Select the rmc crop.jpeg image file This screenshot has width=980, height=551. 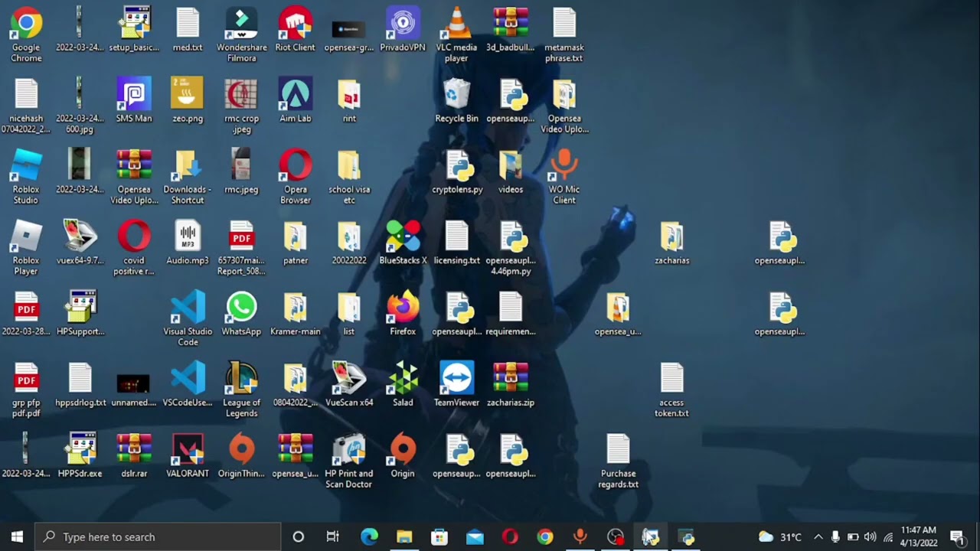click(x=242, y=106)
